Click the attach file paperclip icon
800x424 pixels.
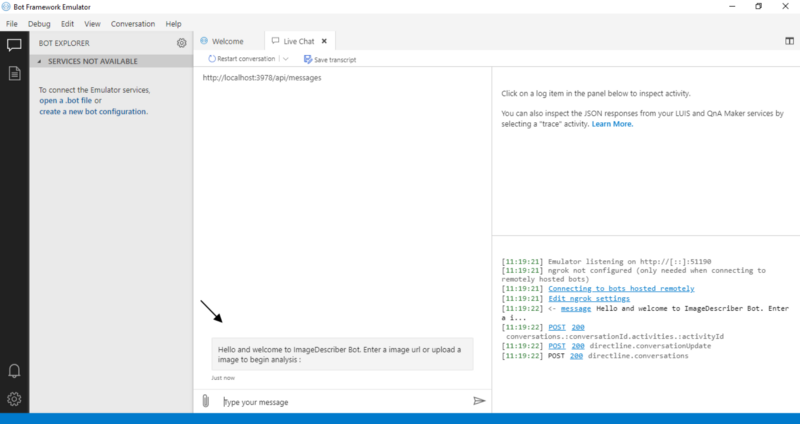(206, 401)
